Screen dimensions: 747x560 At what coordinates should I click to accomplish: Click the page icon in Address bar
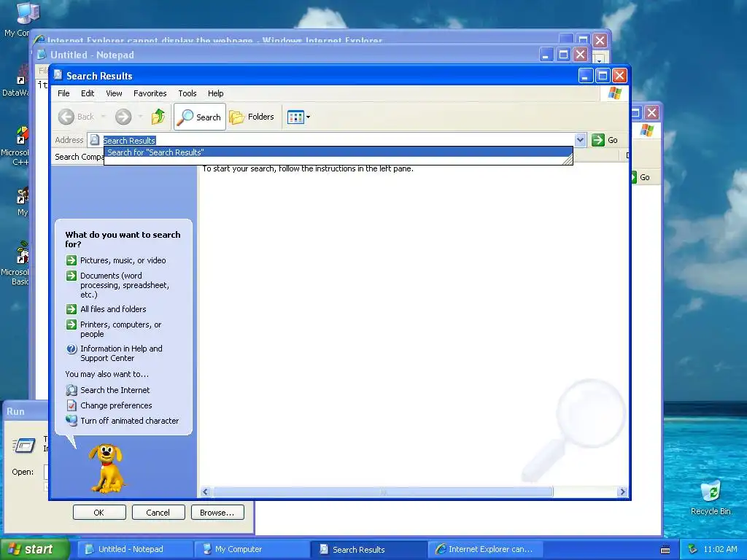pos(95,140)
